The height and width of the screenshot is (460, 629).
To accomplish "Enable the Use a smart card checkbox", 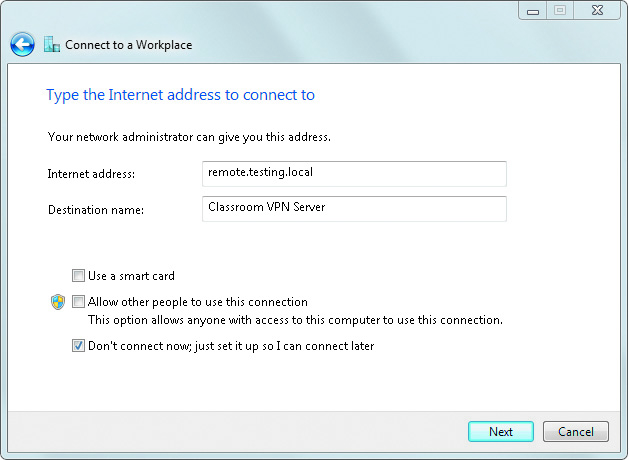I will click(x=78, y=276).
